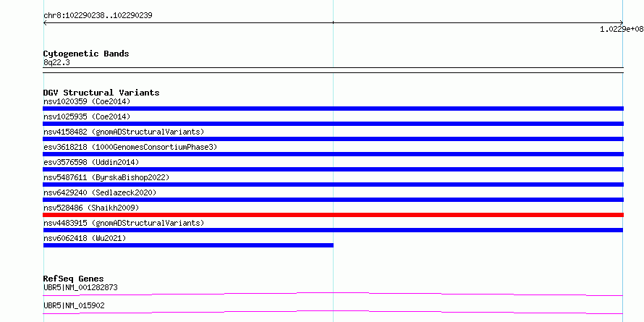Select the magenta line for UBR5|NM_001282873
The height and width of the screenshot is (322, 644).
click(333, 294)
